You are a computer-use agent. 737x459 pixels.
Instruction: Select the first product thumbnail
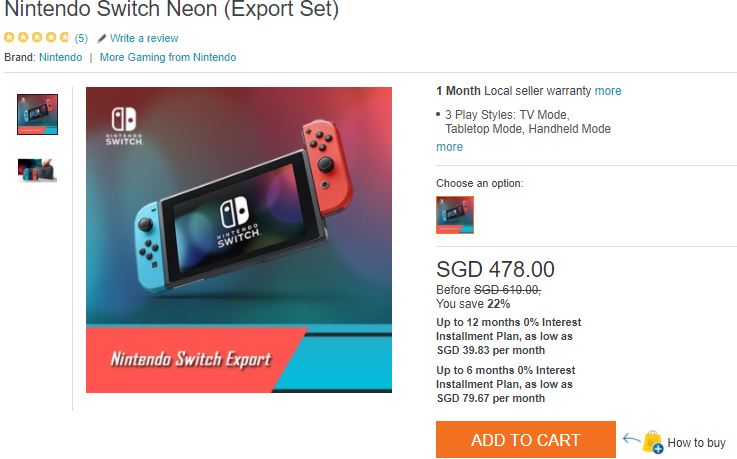click(38, 114)
